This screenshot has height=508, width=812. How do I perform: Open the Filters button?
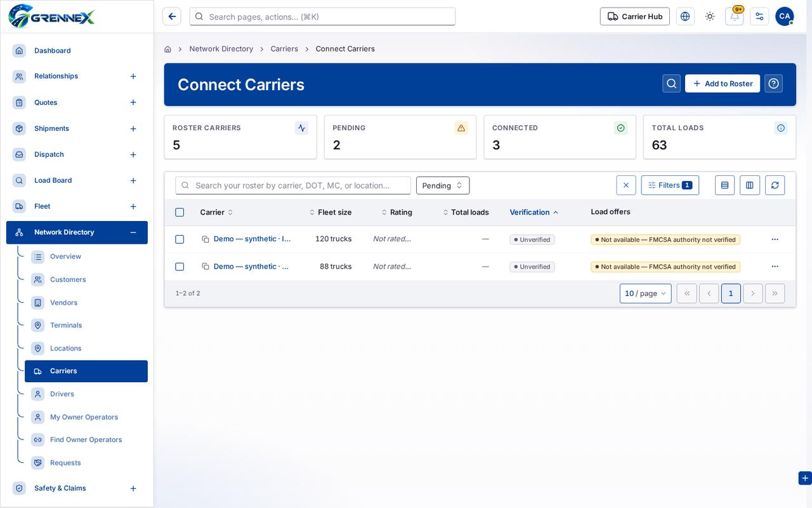click(670, 185)
